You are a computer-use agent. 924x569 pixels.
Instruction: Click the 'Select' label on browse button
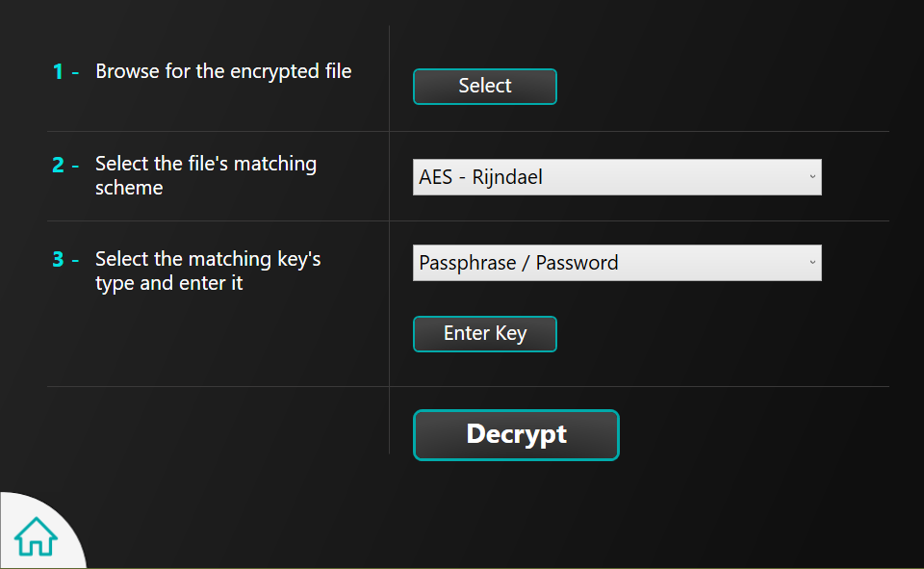click(484, 86)
